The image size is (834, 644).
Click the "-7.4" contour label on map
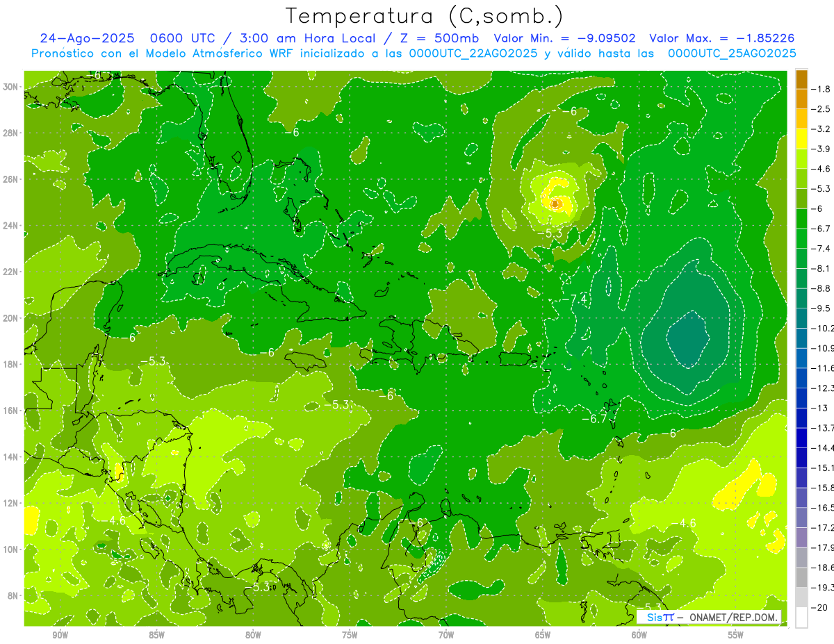pos(574,298)
